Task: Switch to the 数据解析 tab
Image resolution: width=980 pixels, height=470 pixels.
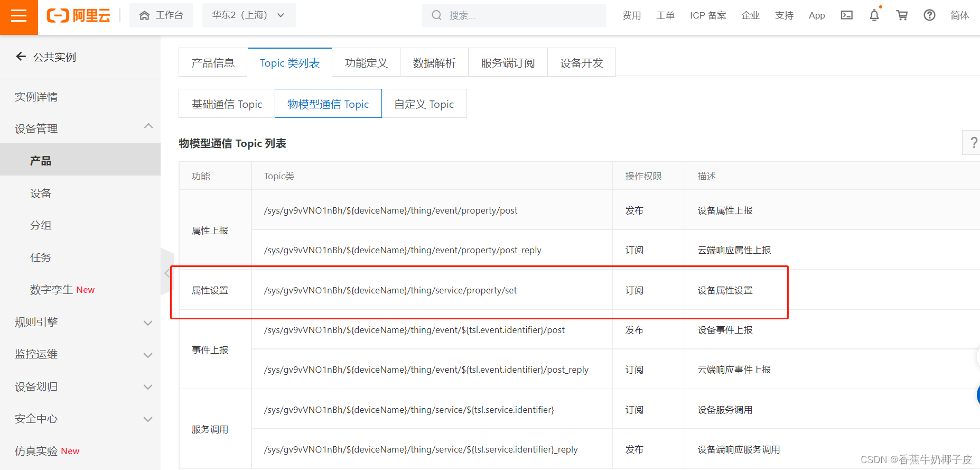Action: click(x=434, y=62)
